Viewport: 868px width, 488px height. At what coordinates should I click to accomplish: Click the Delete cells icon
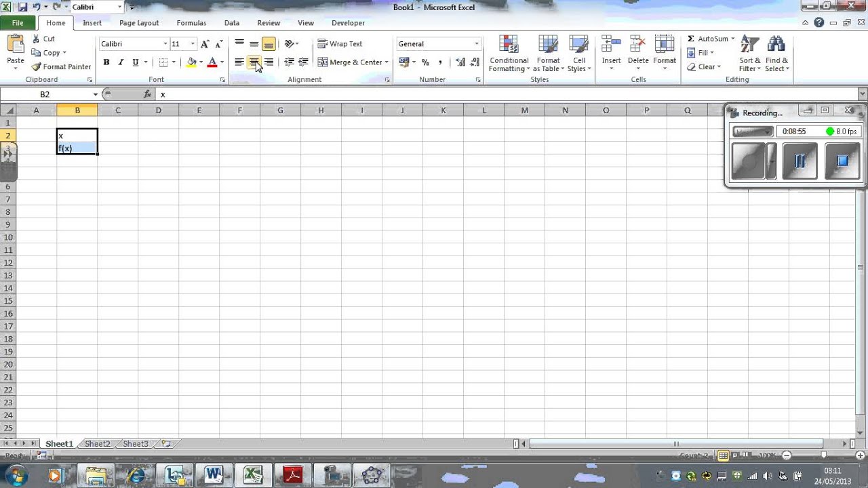[638, 45]
